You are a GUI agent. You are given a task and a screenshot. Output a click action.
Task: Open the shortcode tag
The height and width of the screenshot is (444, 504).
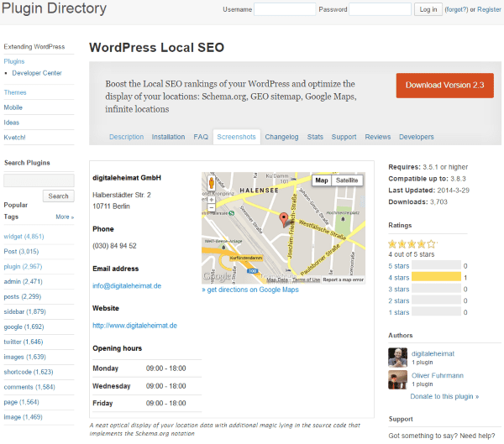tap(29, 372)
